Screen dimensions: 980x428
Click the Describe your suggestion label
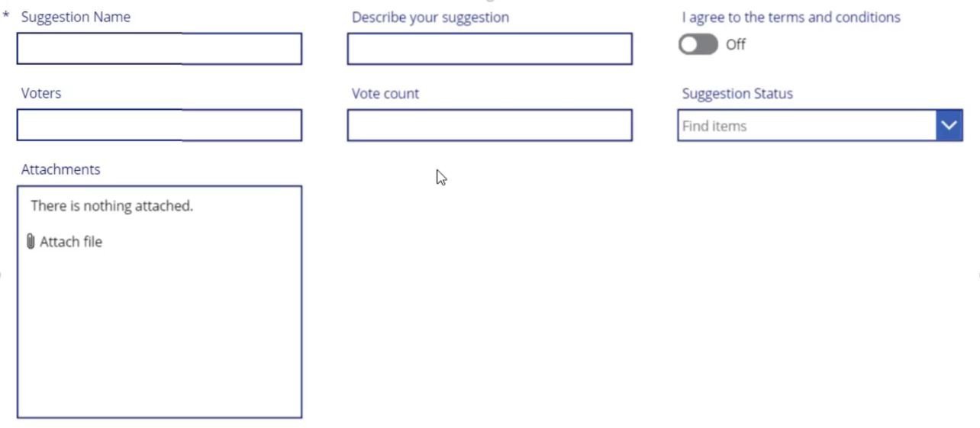click(430, 17)
